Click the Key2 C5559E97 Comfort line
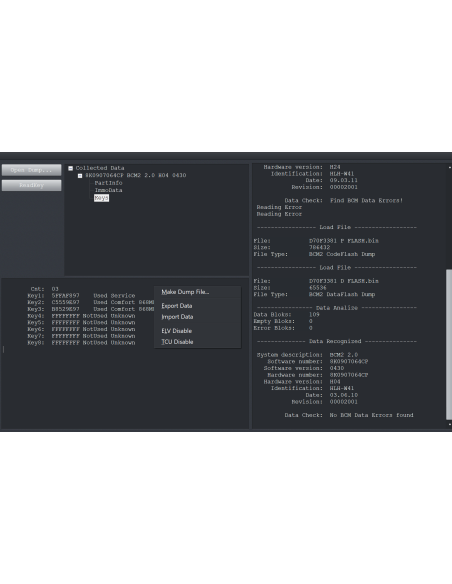 [x=90, y=302]
